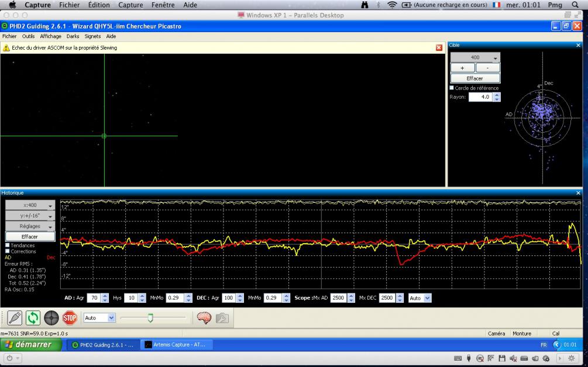Viewport: 588px width, 367px height.
Task: Close the Historique panel
Action: [x=578, y=193]
